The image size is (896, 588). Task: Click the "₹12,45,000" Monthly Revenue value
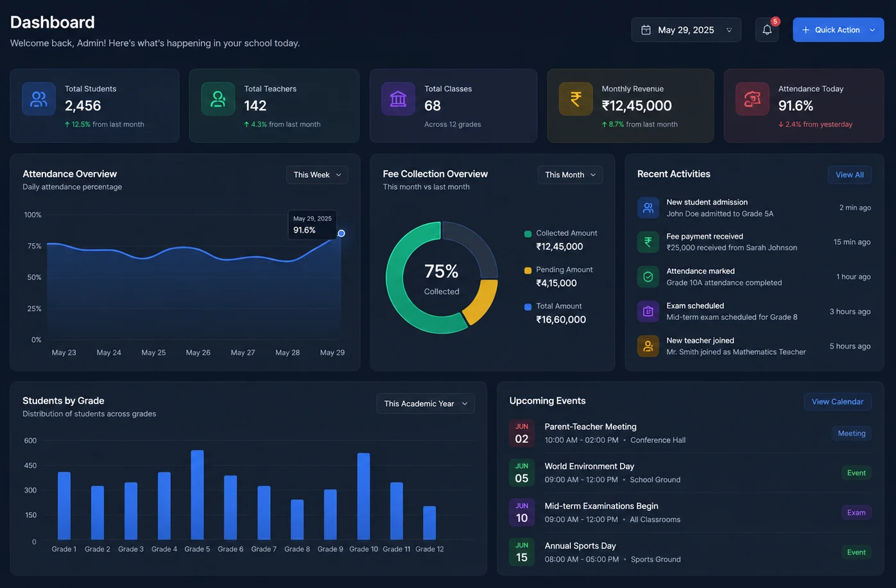637,106
